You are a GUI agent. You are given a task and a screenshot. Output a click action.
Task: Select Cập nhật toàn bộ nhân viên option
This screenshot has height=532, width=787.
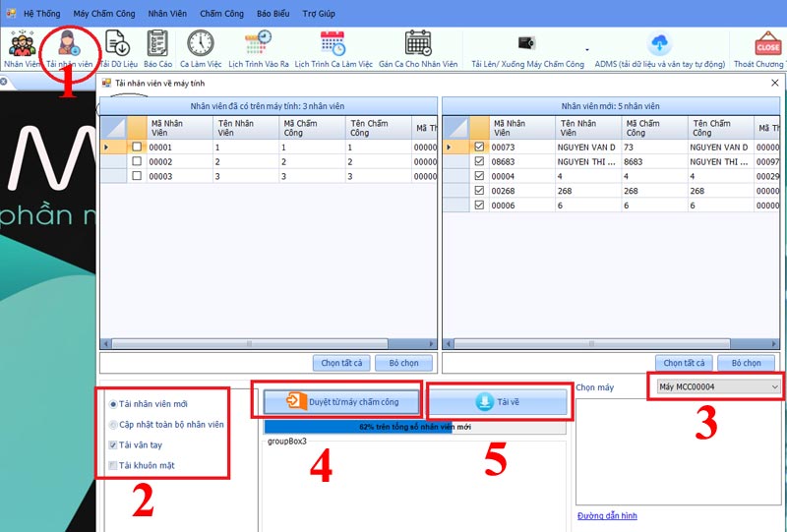[114, 425]
